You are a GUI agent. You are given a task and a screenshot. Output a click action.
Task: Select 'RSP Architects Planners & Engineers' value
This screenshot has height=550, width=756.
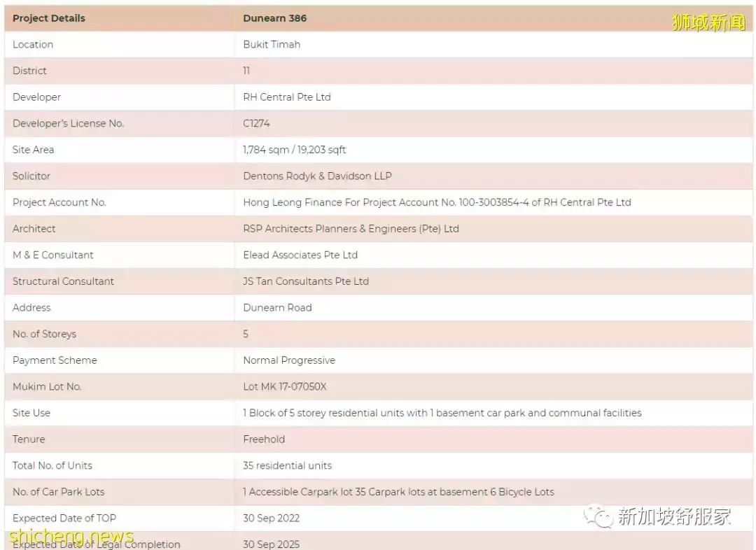tap(351, 229)
